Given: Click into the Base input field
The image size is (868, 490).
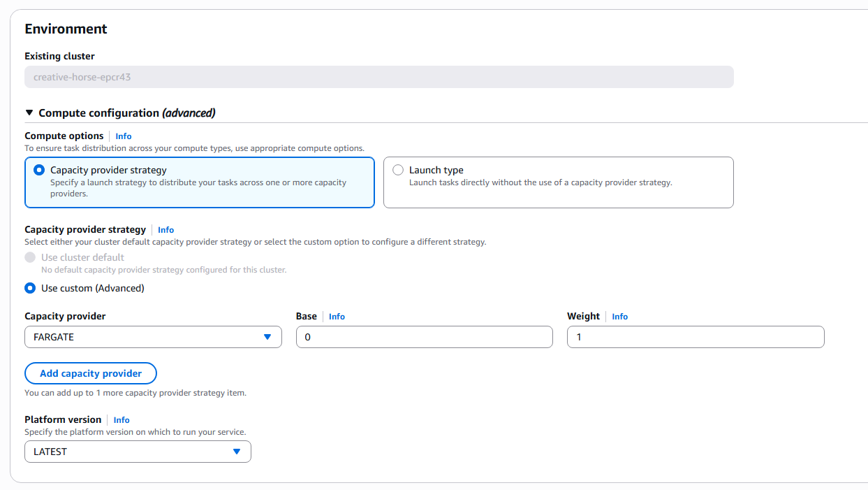Looking at the screenshot, I should [x=424, y=337].
